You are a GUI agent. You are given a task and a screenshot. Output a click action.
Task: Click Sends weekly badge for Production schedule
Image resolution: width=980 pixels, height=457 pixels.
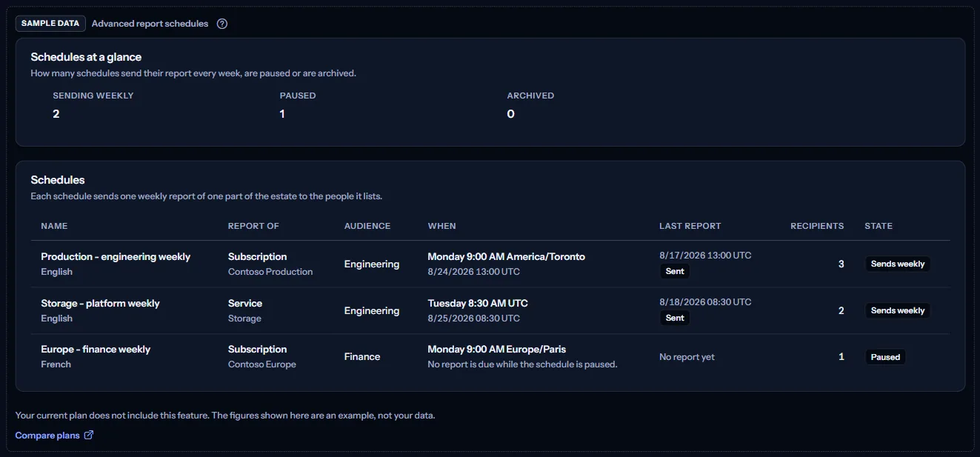click(898, 264)
